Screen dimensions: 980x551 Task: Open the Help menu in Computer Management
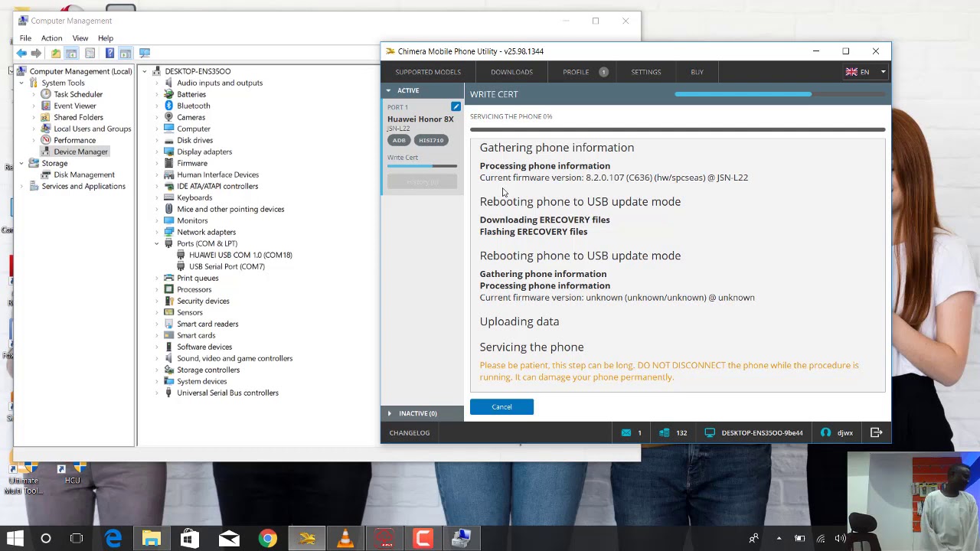[x=106, y=38]
